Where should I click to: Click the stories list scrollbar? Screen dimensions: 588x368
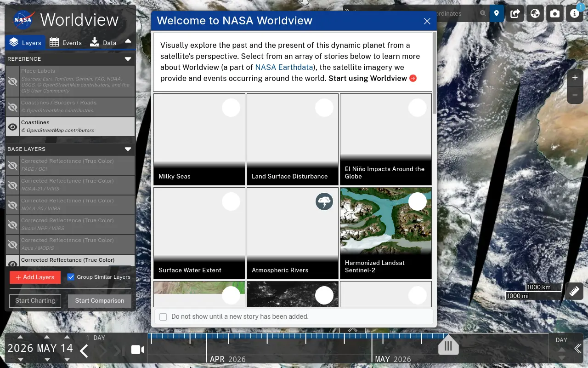(434, 73)
